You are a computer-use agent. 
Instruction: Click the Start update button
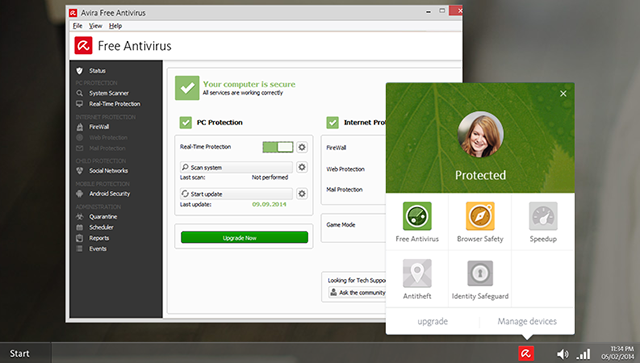[236, 194]
